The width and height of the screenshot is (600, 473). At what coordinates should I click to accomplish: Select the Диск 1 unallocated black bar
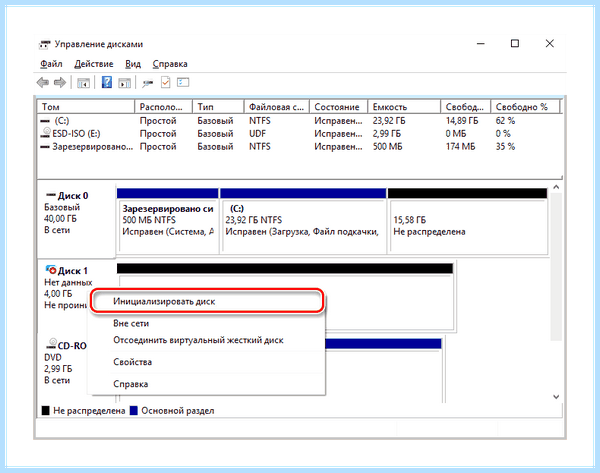click(285, 268)
